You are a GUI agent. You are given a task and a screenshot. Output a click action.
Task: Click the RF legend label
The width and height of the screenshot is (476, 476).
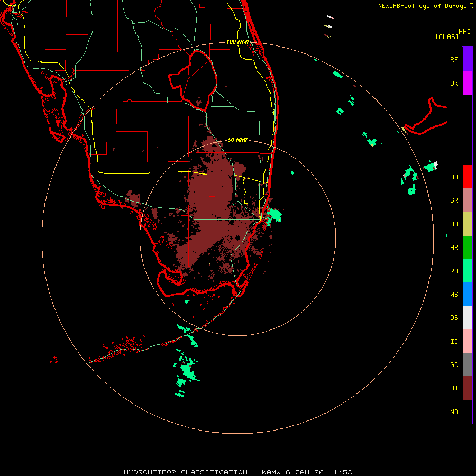pos(454,59)
